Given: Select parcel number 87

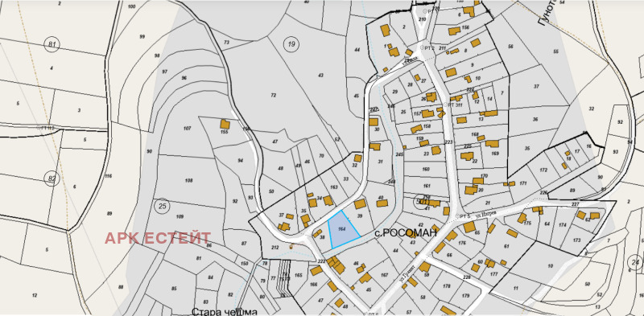Looking at the screenshot, I should (x=244, y=244).
